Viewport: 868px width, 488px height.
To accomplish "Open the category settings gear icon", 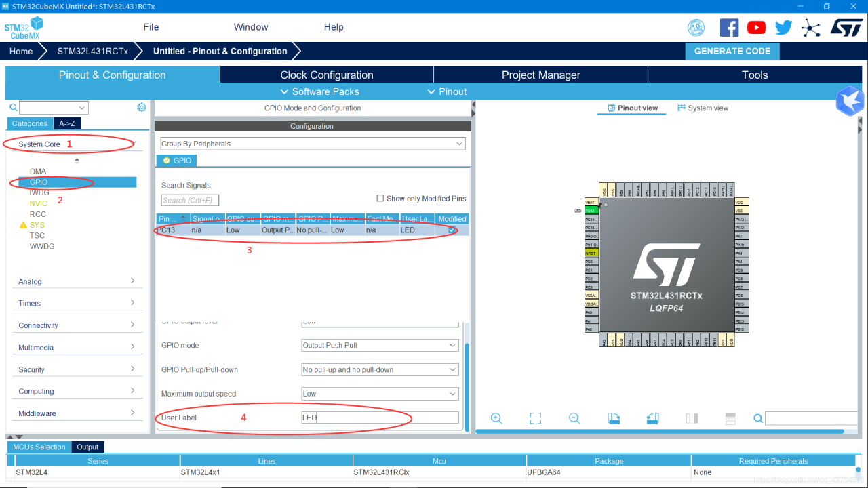I will pyautogui.click(x=142, y=107).
